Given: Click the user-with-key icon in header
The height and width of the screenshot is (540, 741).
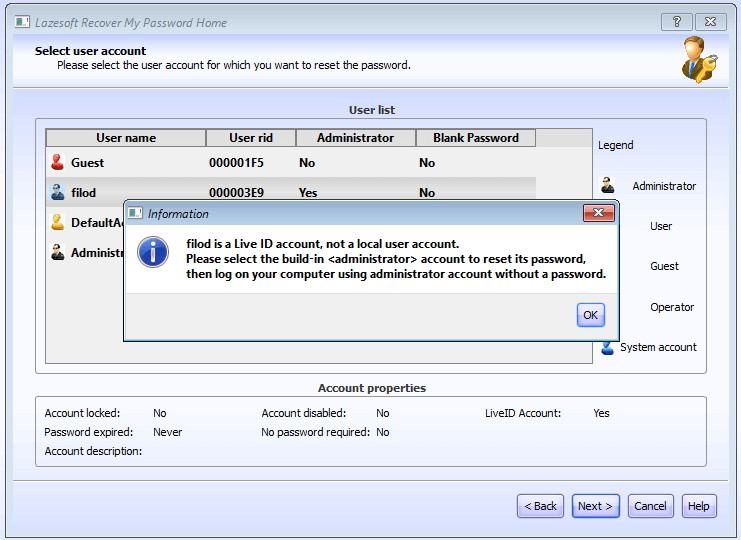Looking at the screenshot, I should tap(699, 59).
